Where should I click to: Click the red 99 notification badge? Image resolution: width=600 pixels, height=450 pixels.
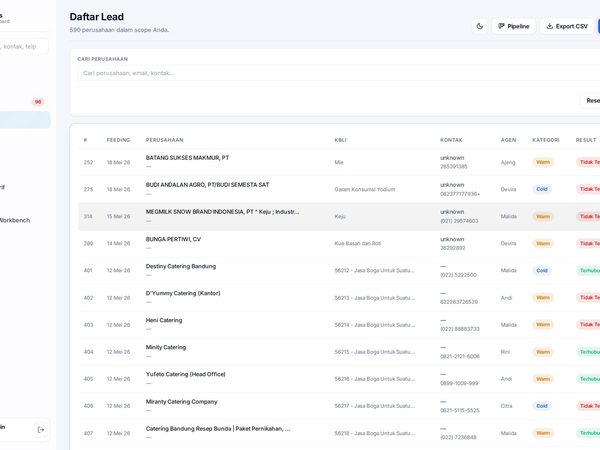38,102
